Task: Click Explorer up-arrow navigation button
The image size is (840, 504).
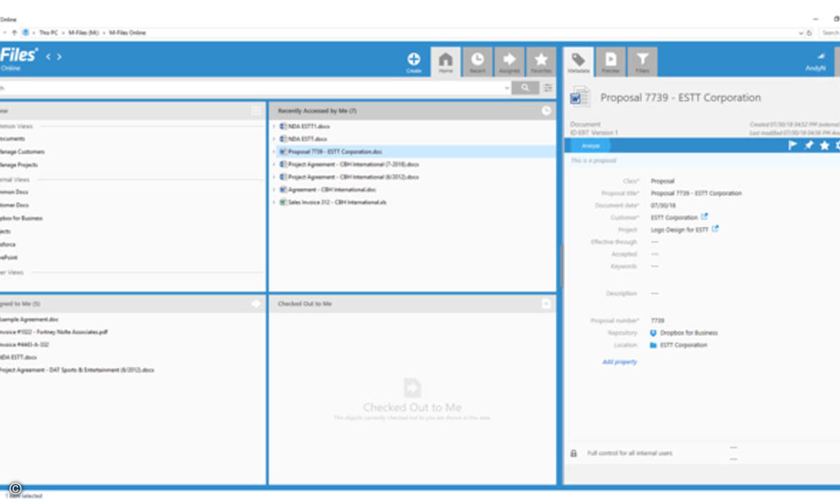Action: pyautogui.click(x=14, y=33)
